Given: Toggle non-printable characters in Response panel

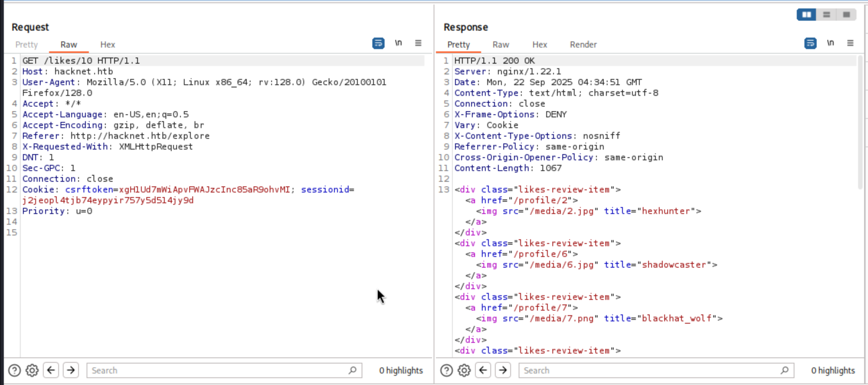Looking at the screenshot, I should pyautogui.click(x=830, y=43).
